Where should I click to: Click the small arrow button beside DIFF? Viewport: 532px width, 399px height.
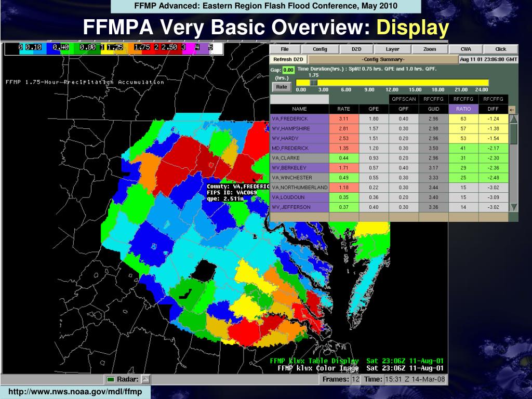512,110
